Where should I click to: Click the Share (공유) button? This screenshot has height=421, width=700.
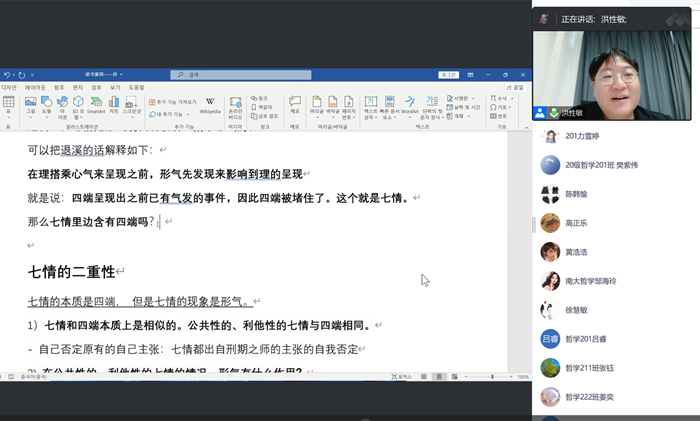pyautogui.click(x=515, y=88)
